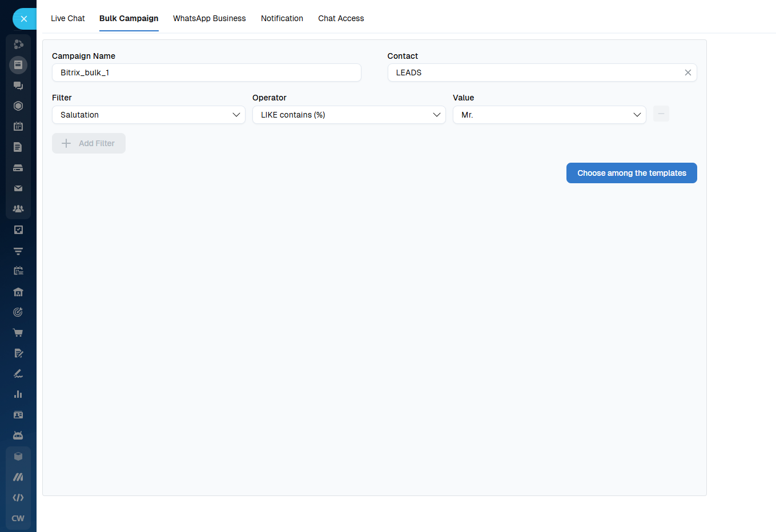The width and height of the screenshot is (776, 532).
Task: Go to the Notification tab
Action: coord(282,18)
